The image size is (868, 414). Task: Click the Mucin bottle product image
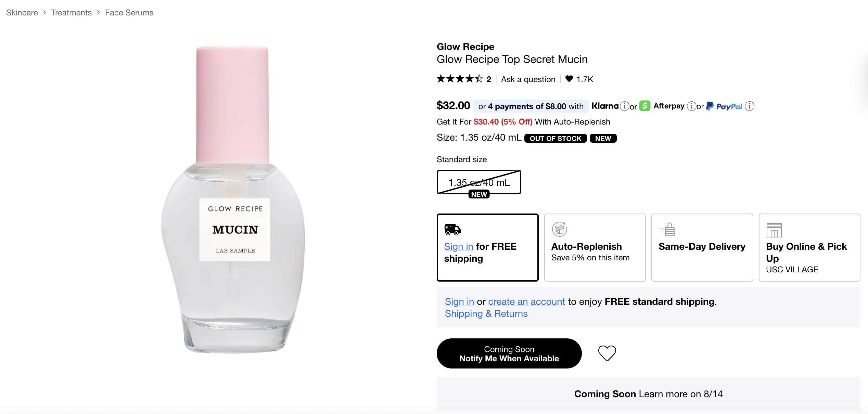(x=233, y=200)
